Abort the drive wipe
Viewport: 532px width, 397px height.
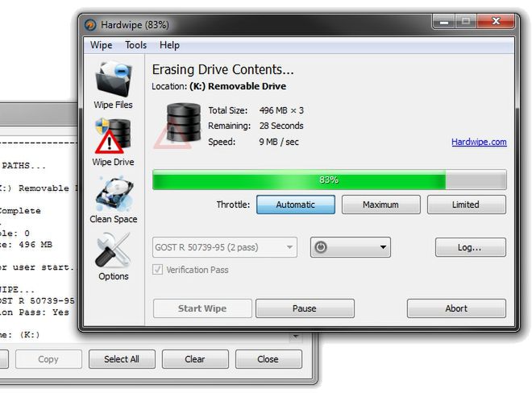456,308
